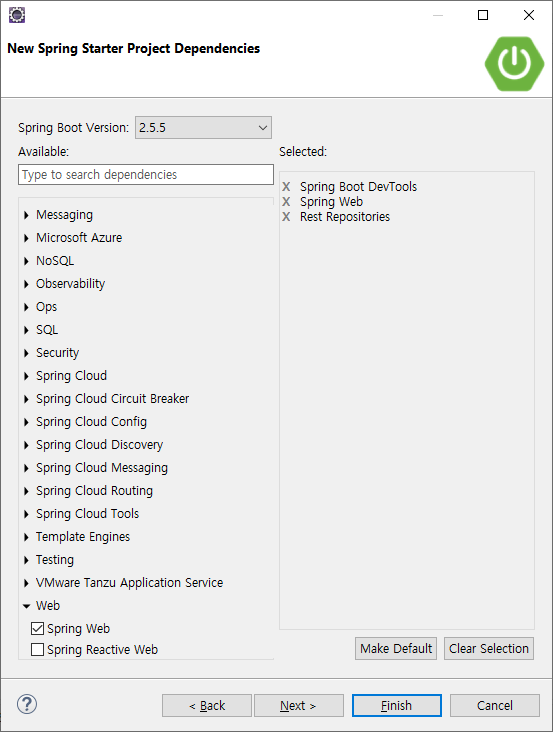Remove Spring Boot DevTools via its X
553x732 pixels.
click(x=286, y=187)
